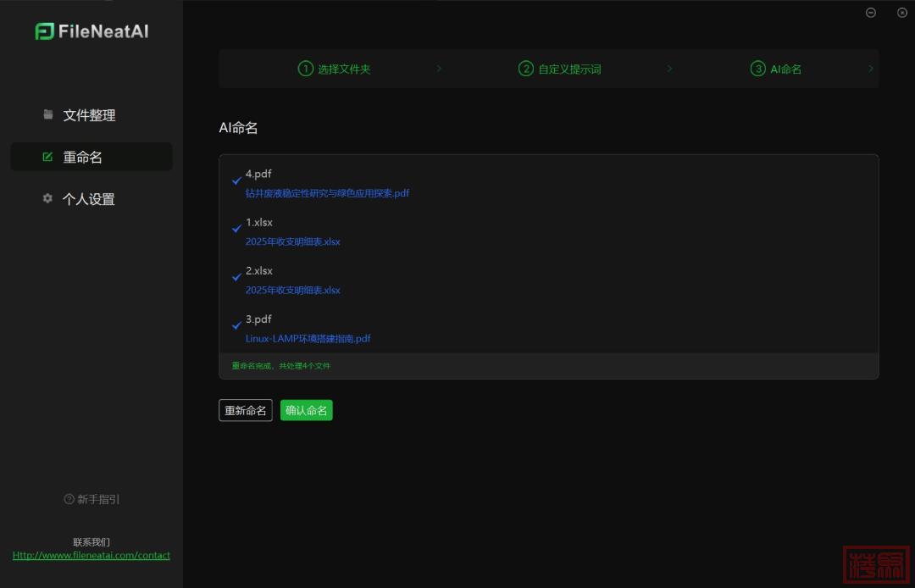Click new name 钻井废液稳定性研究与绿色应用探索.pdf

click(327, 193)
